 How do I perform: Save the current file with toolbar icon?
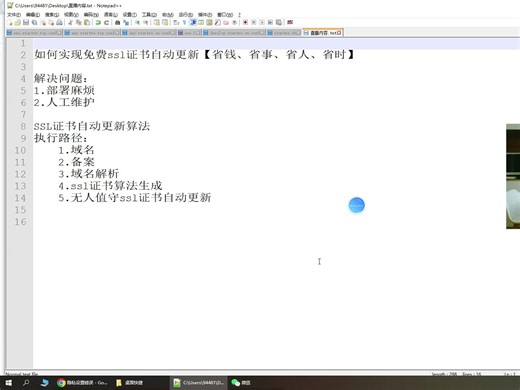pos(26,23)
